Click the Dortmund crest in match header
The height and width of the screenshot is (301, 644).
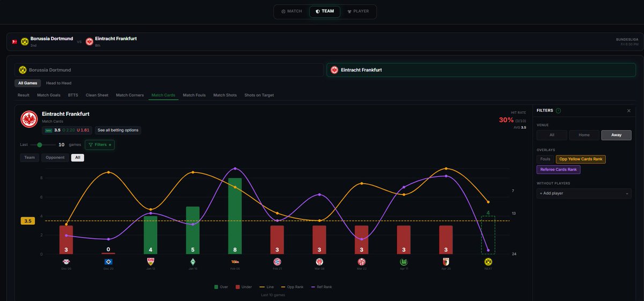(x=25, y=41)
